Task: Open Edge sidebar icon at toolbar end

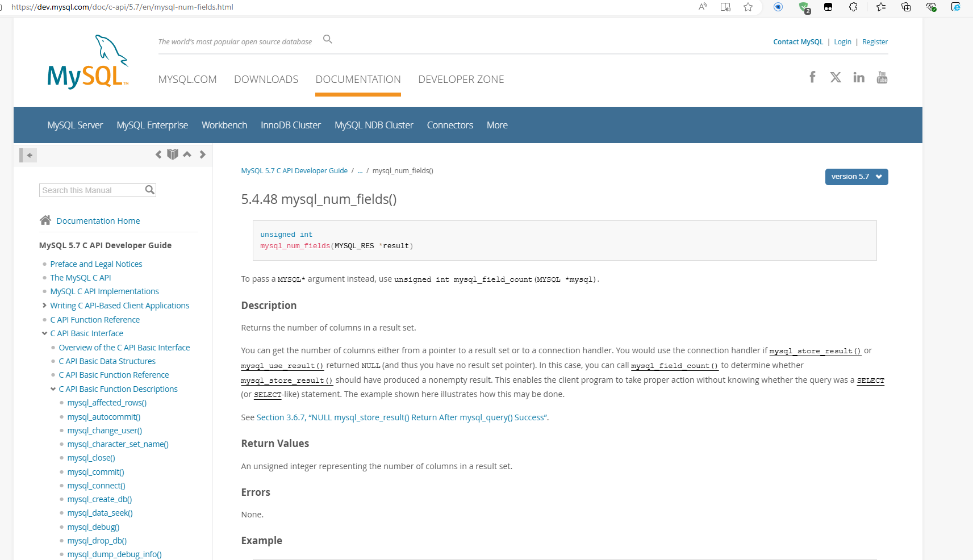Action: coord(956,7)
